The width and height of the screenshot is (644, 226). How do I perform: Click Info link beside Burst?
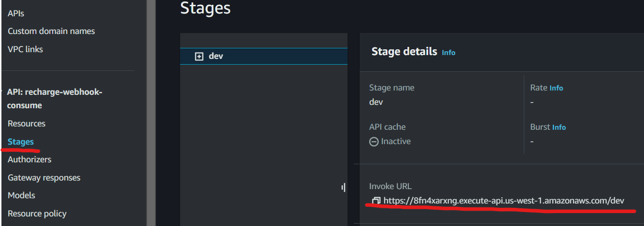pos(559,127)
